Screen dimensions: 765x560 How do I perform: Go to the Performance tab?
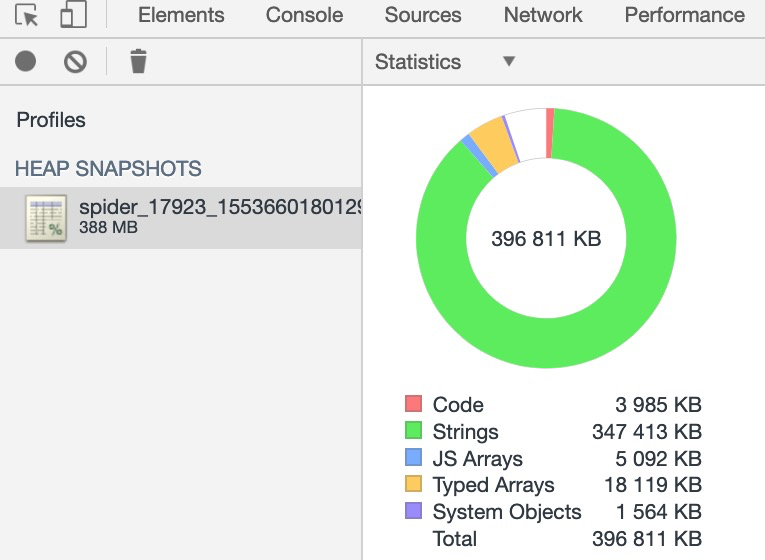tap(684, 15)
